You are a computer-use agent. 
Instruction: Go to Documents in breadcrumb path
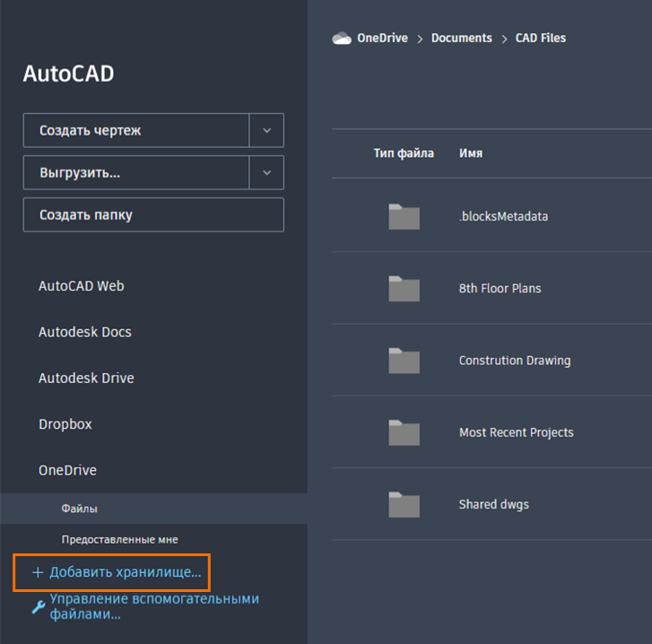[461, 39]
